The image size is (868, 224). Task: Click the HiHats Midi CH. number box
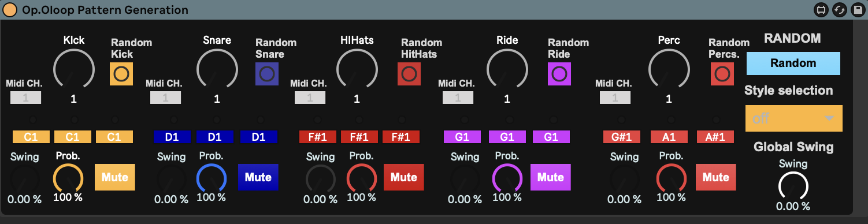point(310,98)
